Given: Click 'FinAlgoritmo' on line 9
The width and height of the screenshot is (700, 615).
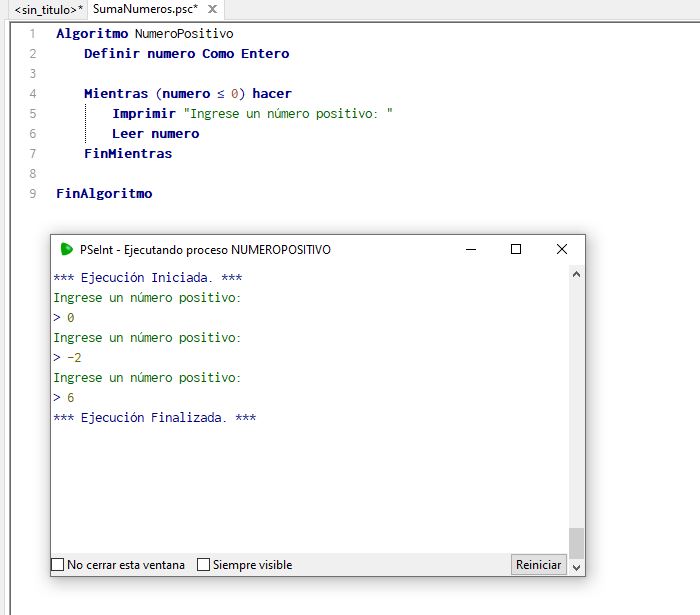Looking at the screenshot, I should click(x=104, y=194).
